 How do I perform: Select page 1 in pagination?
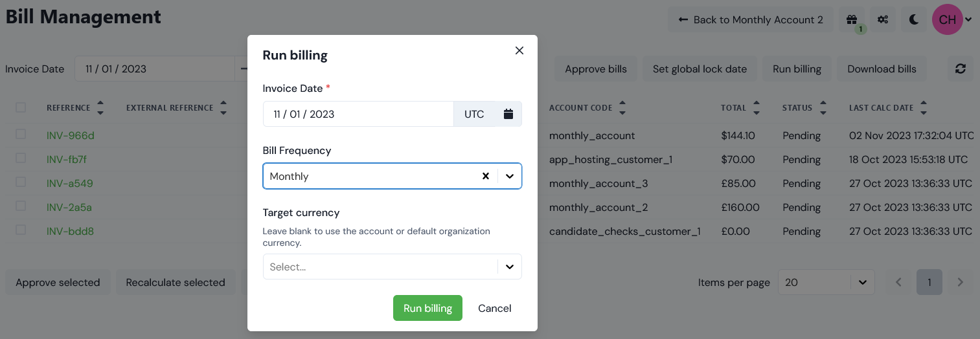[929, 283]
